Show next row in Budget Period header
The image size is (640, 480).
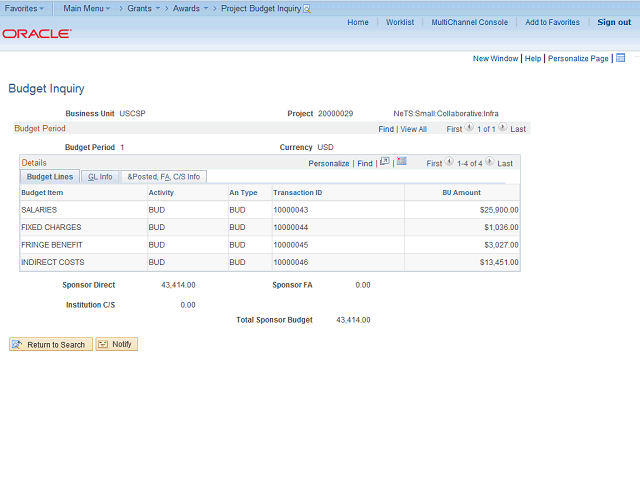click(502, 129)
